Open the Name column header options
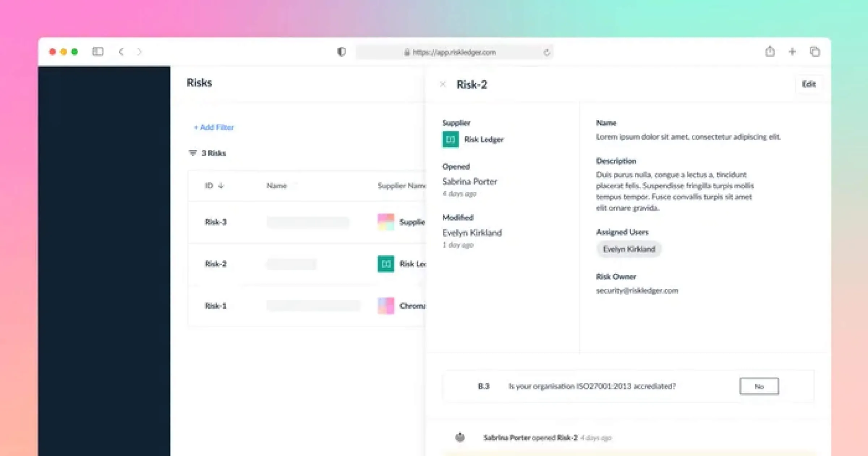This screenshot has width=868, height=456. click(x=277, y=186)
